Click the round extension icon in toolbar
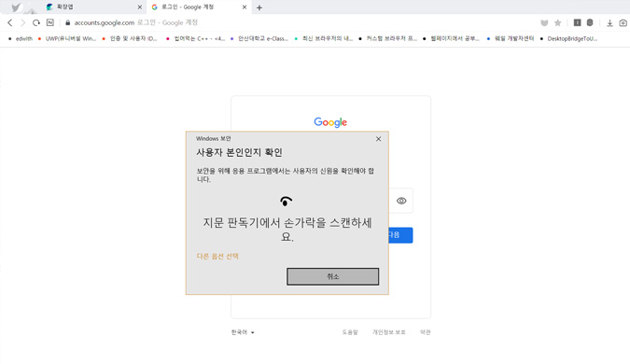Screen dimensions: 630x364 click(x=590, y=22)
